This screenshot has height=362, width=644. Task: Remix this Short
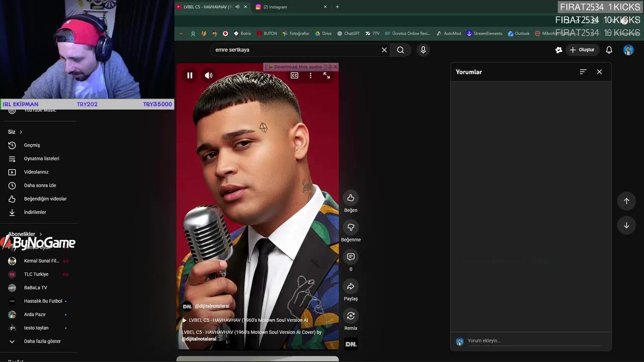pos(351,316)
